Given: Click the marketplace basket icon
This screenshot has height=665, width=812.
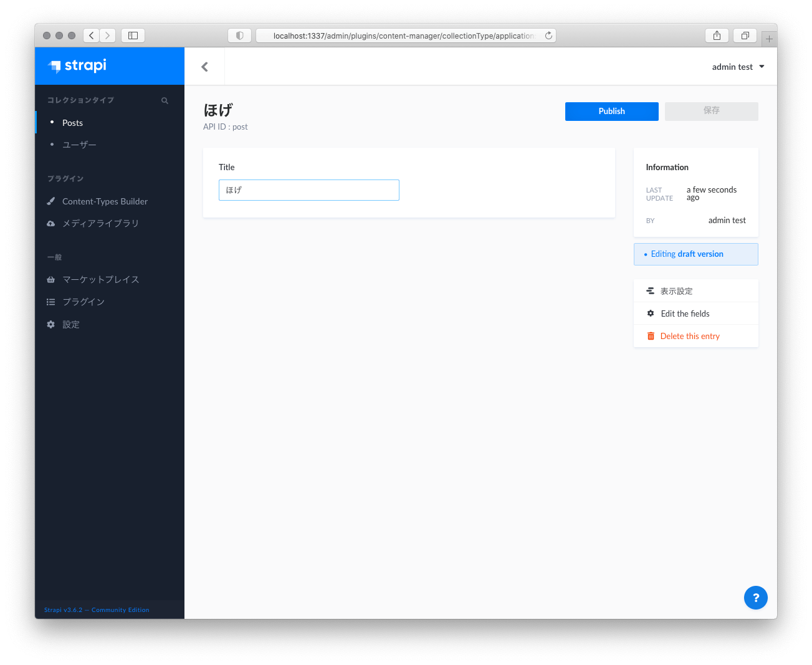Looking at the screenshot, I should [51, 280].
